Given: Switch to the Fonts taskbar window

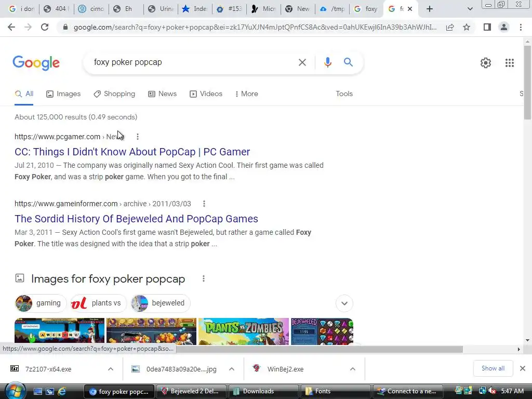Looking at the screenshot, I should [x=335, y=391].
